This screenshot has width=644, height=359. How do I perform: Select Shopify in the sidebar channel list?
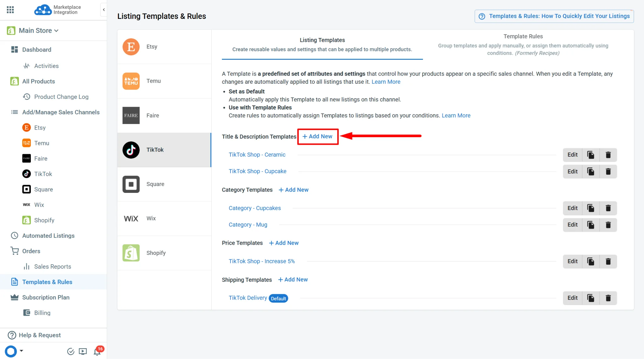44,220
